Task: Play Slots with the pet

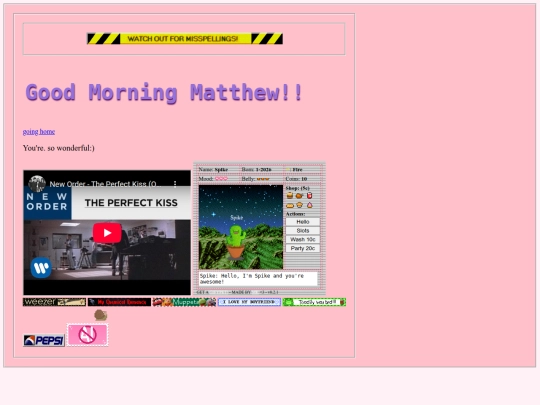Action: point(303,231)
